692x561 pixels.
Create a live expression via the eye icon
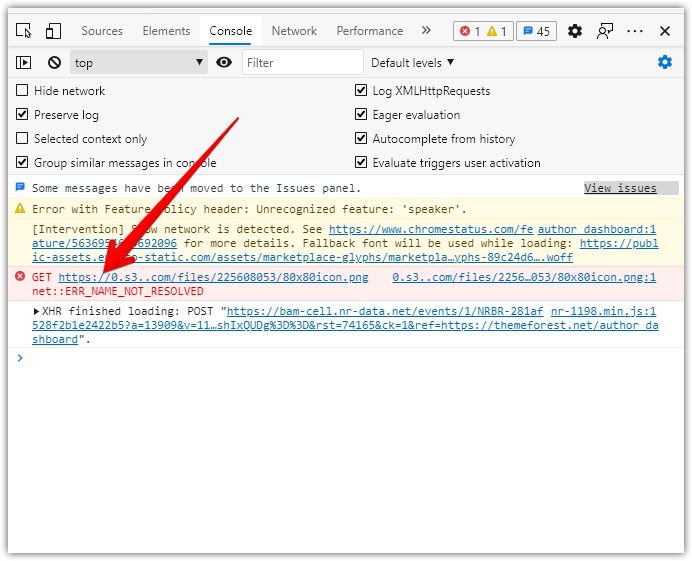coord(224,62)
